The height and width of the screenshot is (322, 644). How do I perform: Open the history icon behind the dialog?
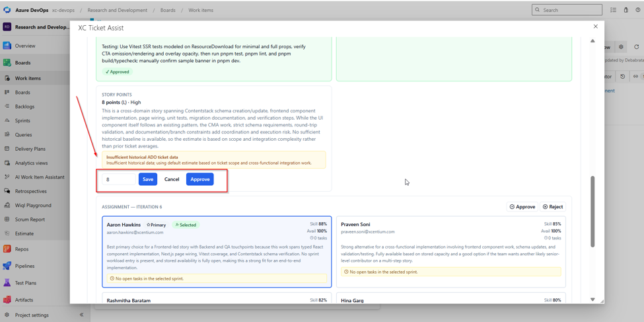tap(623, 77)
